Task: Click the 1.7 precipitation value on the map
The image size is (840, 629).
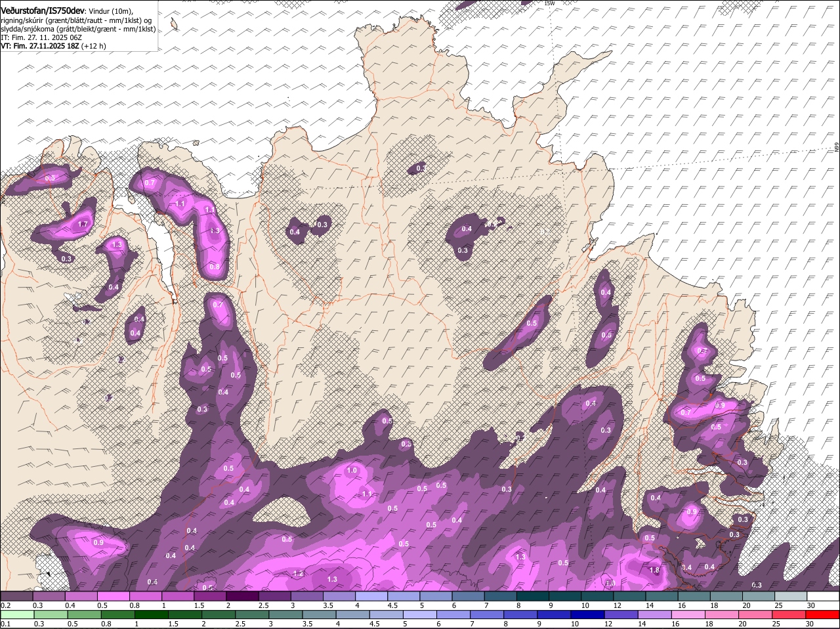Action: click(x=83, y=225)
